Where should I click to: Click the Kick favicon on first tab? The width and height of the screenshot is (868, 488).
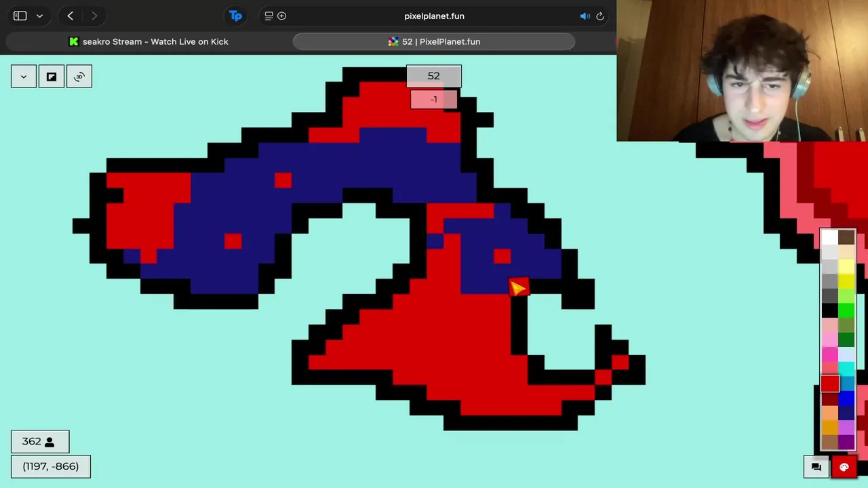pyautogui.click(x=74, y=41)
